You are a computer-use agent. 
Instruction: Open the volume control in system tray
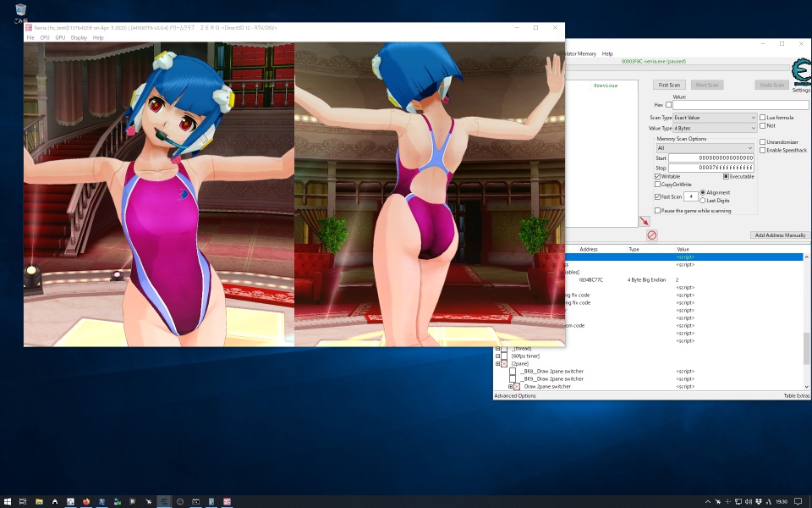749,501
